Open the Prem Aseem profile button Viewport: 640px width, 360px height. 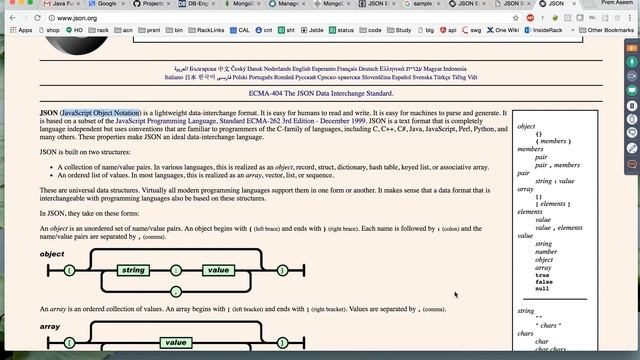click(x=616, y=3)
